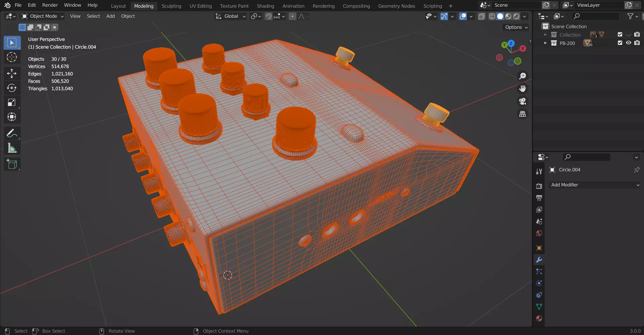Switch to material preview shading
The image size is (644, 335).
508,16
